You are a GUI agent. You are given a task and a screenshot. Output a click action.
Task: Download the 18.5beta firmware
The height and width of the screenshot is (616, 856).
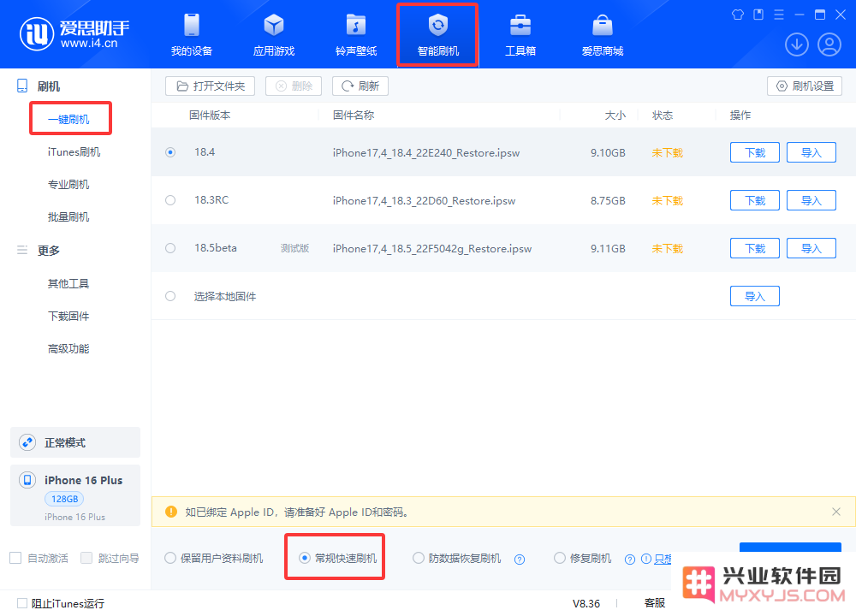(755, 249)
